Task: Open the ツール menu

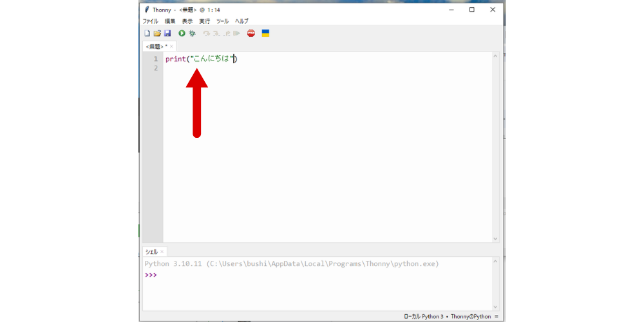Action: click(223, 21)
